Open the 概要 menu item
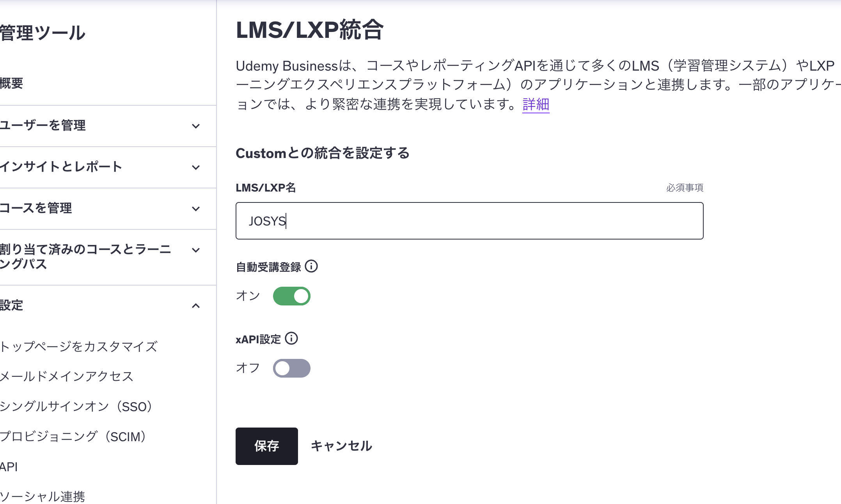This screenshot has width=841, height=504. 12,83
